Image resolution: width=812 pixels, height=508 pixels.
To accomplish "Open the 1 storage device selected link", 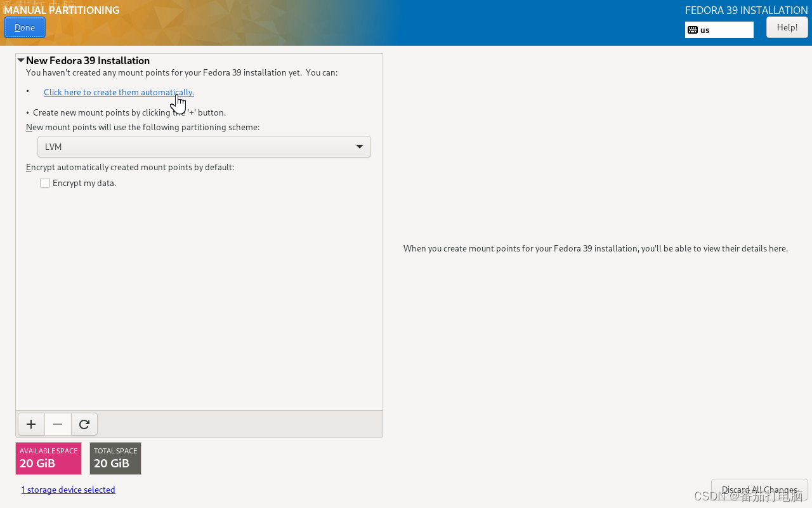I will click(x=68, y=490).
